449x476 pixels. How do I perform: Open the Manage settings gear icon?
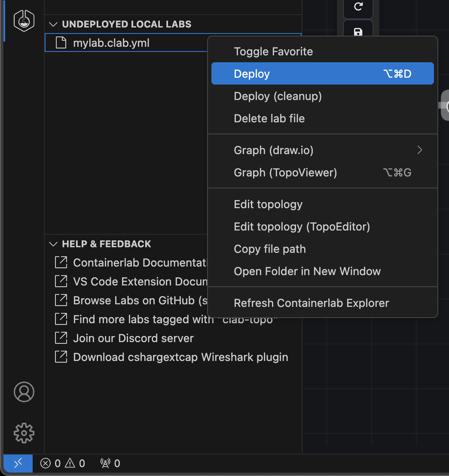[x=24, y=433]
